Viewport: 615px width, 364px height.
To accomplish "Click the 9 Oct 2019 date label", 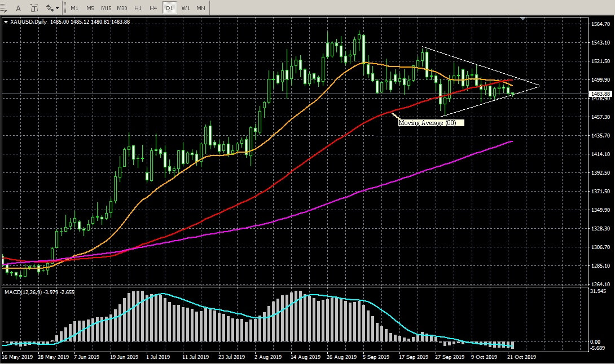I will click(x=484, y=357).
